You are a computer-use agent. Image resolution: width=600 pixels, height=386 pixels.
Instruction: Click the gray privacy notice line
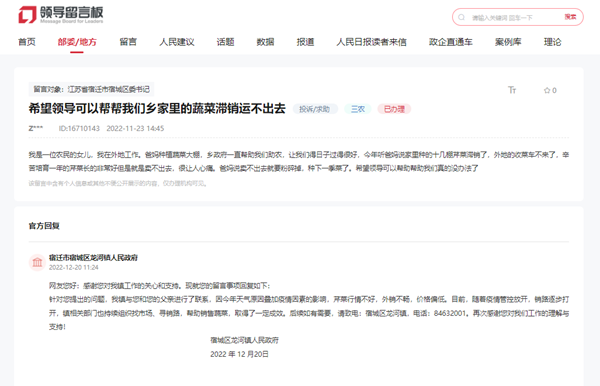118,184
